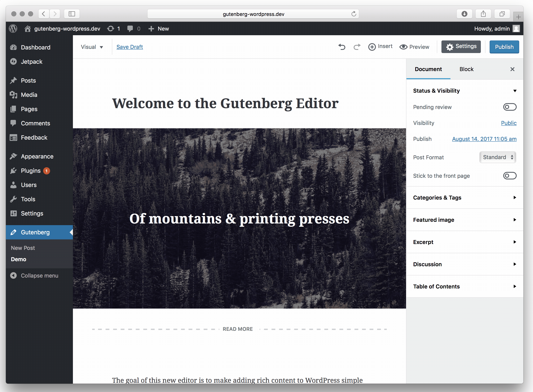Select the READ MORE block

239,329
